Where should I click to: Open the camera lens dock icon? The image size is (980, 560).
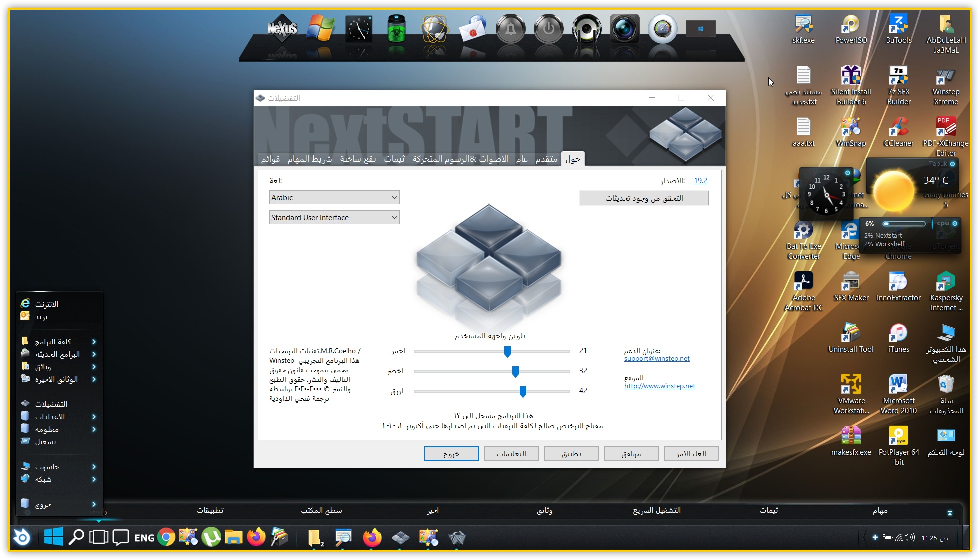(x=625, y=28)
